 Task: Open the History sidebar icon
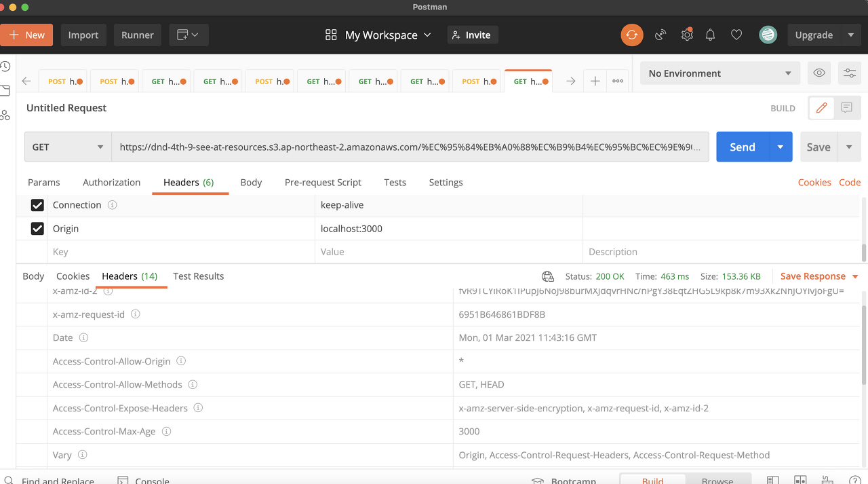click(5, 67)
